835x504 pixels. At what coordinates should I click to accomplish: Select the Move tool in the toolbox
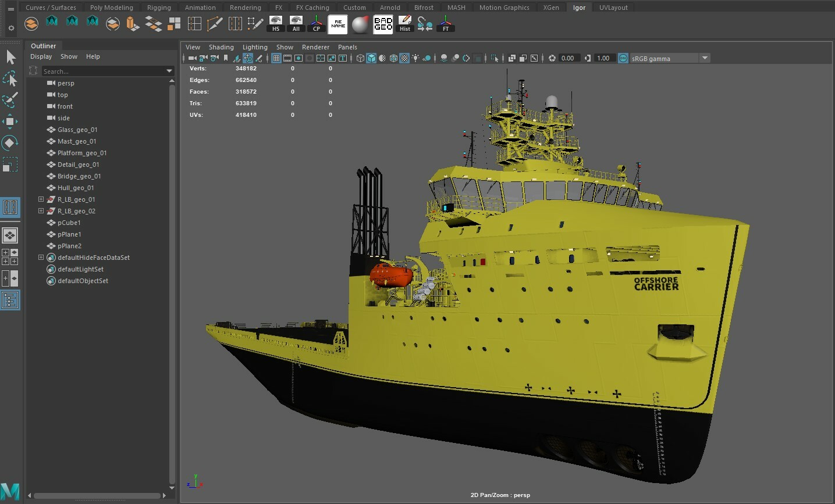[10, 121]
